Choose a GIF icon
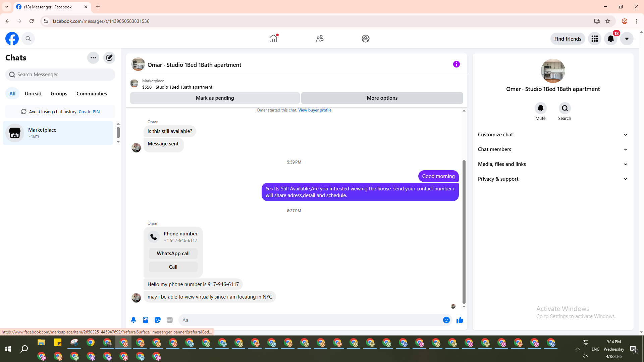 coord(170,320)
